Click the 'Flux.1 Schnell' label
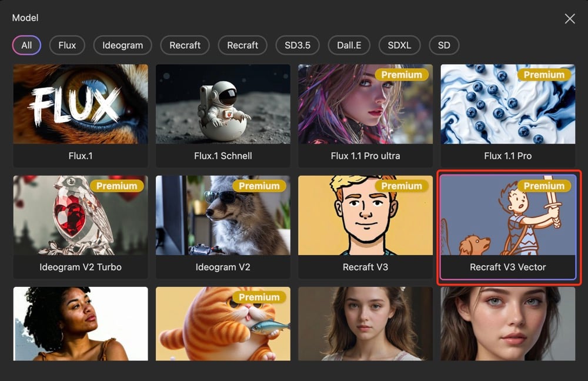Screen dimensions: 588x381 [x=223, y=156]
